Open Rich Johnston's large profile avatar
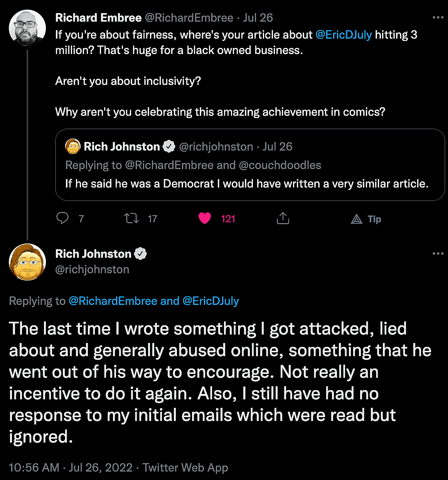The height and width of the screenshot is (480, 448). coord(27,262)
